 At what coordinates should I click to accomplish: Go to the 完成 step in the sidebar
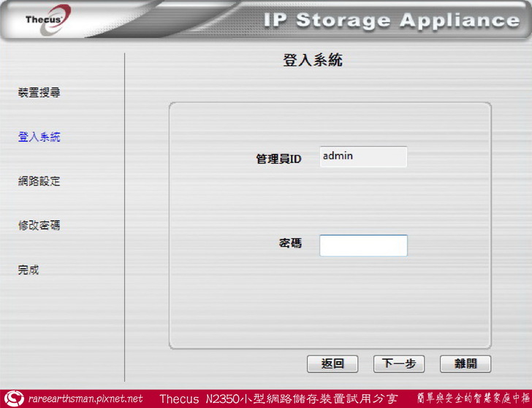click(x=28, y=270)
